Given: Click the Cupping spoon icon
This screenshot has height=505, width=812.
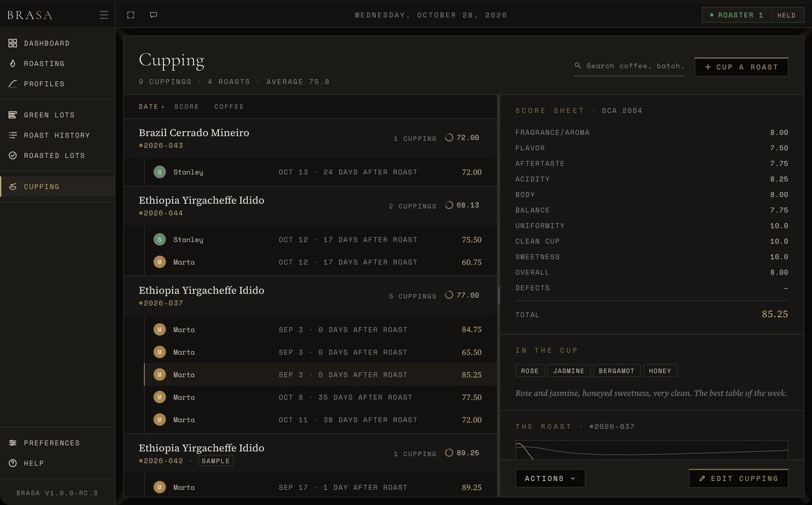Looking at the screenshot, I should tap(13, 187).
